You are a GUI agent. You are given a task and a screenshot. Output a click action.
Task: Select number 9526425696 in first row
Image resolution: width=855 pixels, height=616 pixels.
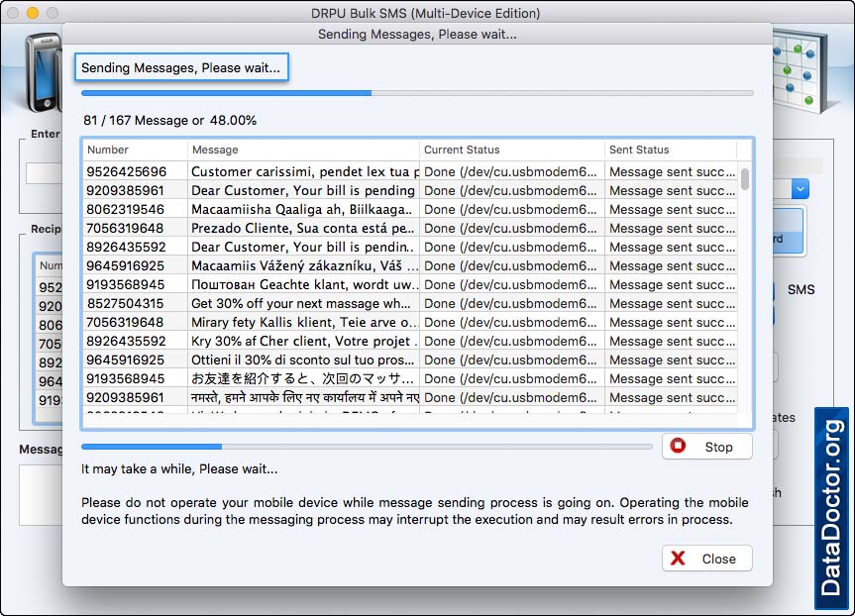coord(126,171)
